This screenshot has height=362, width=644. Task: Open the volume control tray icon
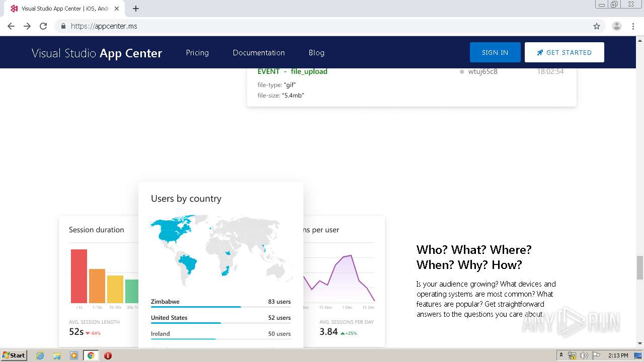click(584, 355)
